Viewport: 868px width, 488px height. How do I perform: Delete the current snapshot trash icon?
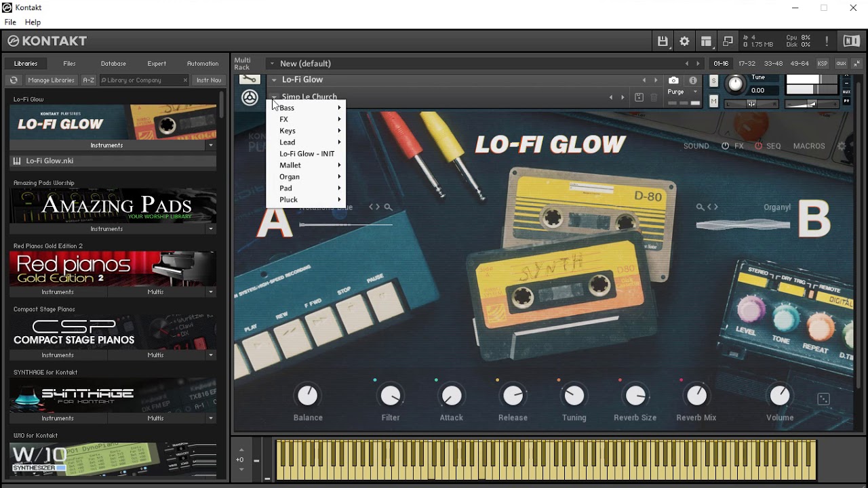pyautogui.click(x=654, y=98)
